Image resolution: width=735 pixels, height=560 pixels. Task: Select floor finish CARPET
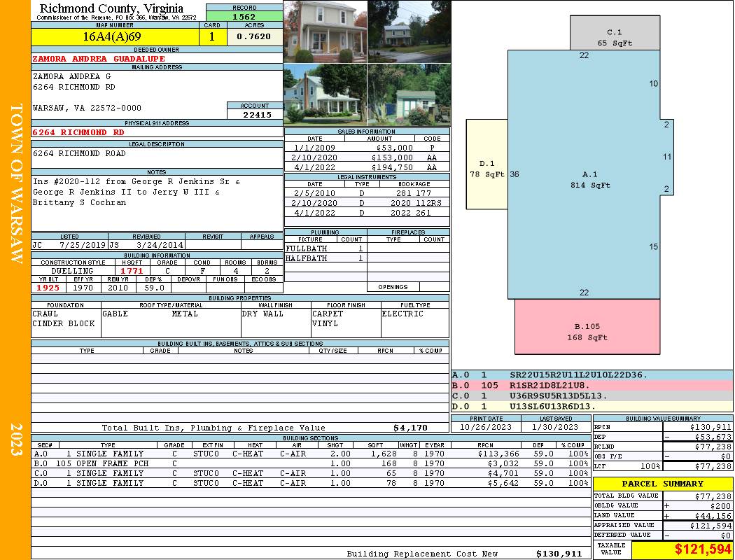click(x=328, y=314)
